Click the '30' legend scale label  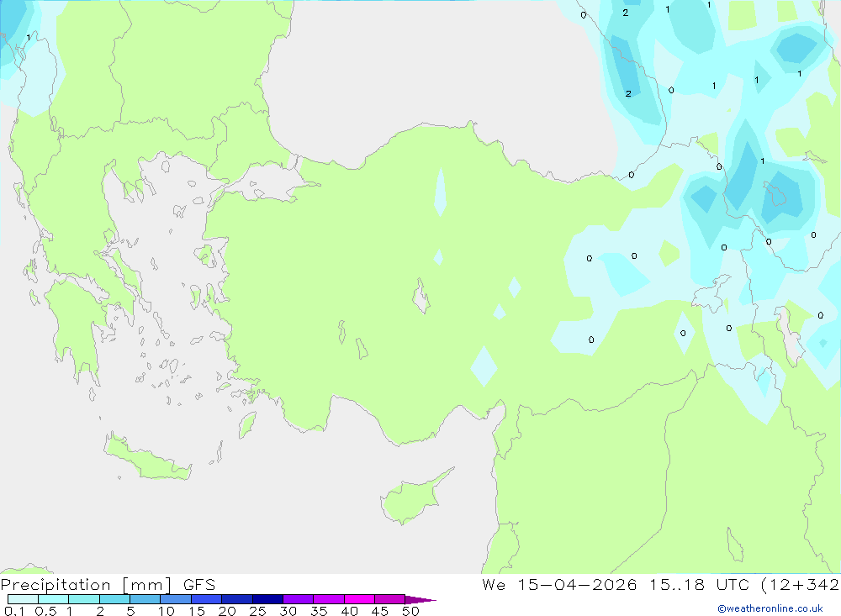coord(288,611)
